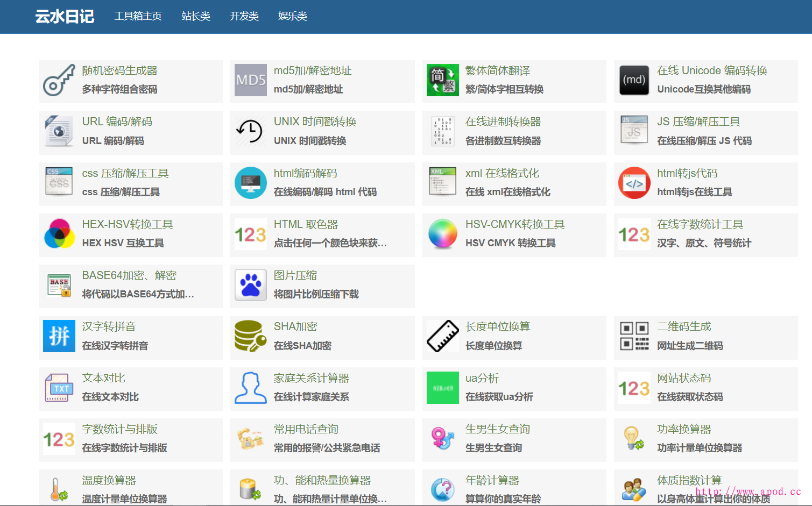Select the 站长类 navigation menu
This screenshot has height=506, width=812.
tap(196, 16)
